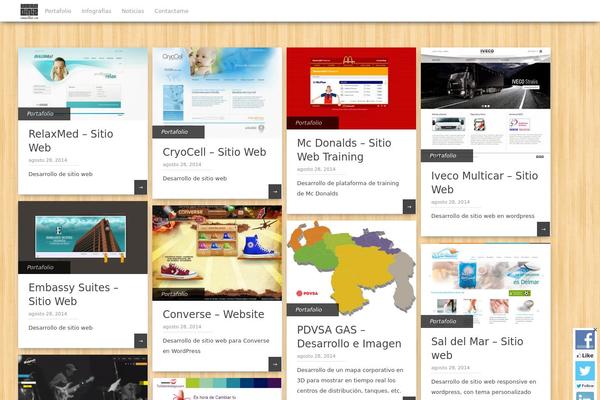The width and height of the screenshot is (600, 400).
Task: Open the Portafolio menu item
Action: point(58,11)
